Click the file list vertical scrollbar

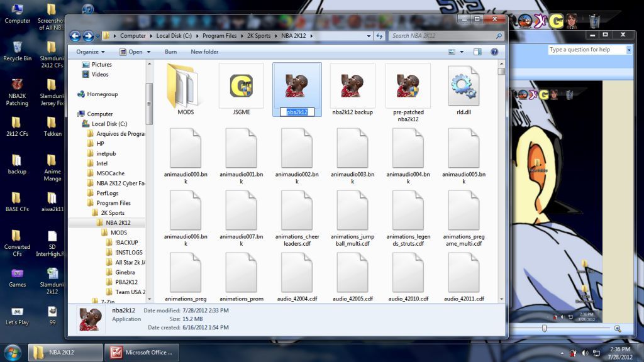tap(501, 182)
